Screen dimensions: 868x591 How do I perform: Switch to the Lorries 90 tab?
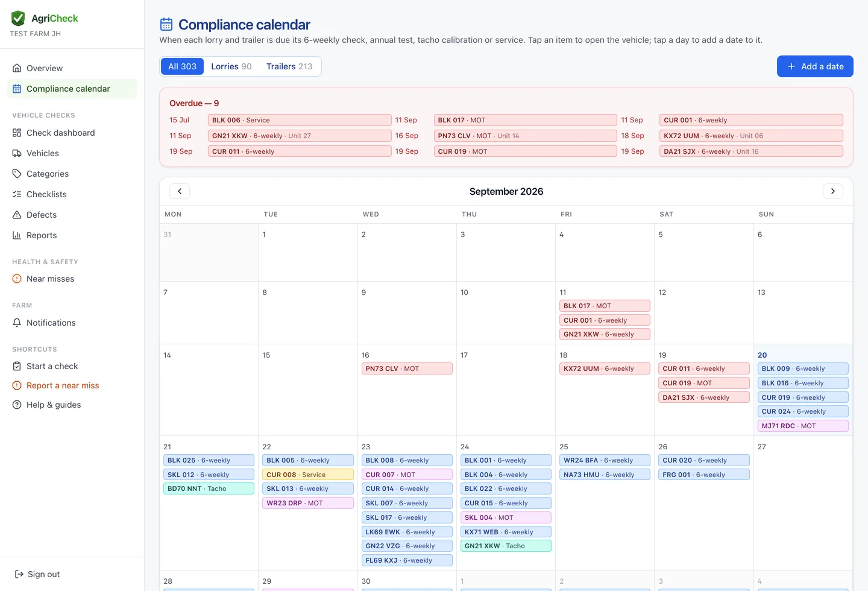point(231,66)
